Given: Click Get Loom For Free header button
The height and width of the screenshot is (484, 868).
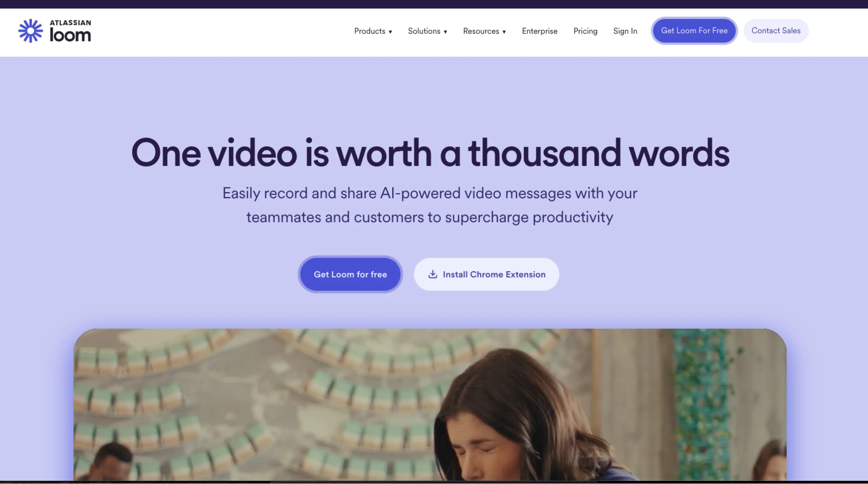Looking at the screenshot, I should [694, 31].
